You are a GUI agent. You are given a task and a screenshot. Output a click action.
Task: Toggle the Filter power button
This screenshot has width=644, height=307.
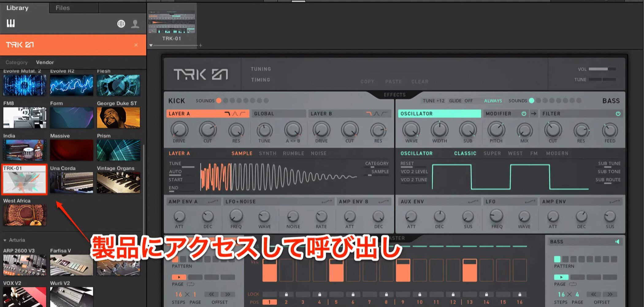click(x=618, y=114)
